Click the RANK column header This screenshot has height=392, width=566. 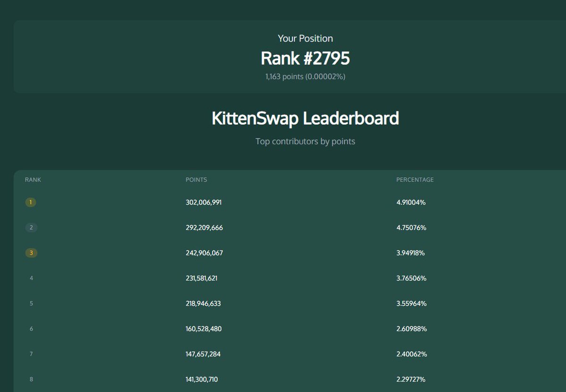pos(33,180)
